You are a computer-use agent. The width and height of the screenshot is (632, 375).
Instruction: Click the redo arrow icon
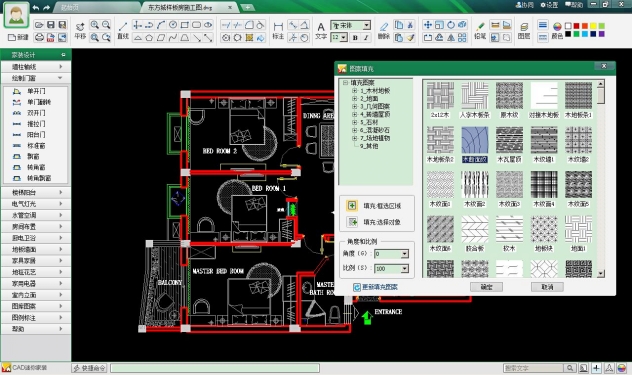47,8
